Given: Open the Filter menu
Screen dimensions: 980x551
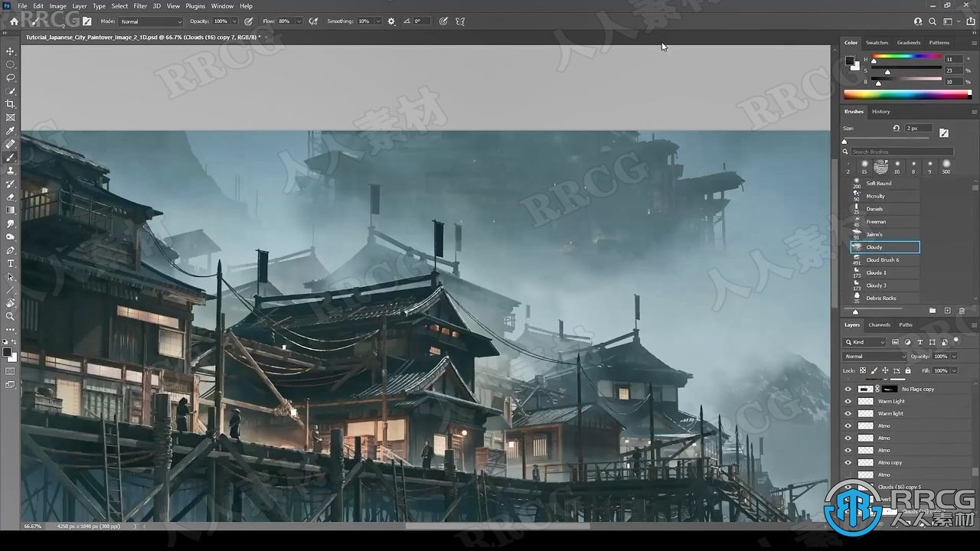Looking at the screenshot, I should point(140,6).
